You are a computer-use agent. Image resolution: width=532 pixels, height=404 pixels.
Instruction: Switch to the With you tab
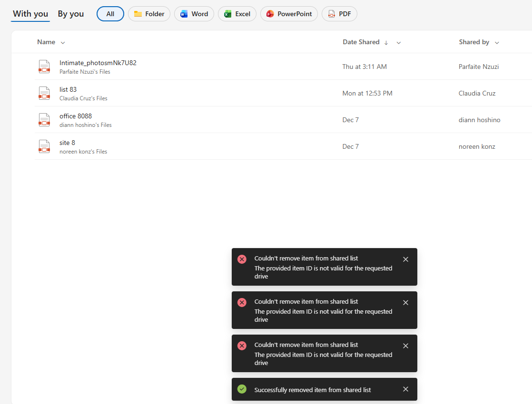pos(30,14)
